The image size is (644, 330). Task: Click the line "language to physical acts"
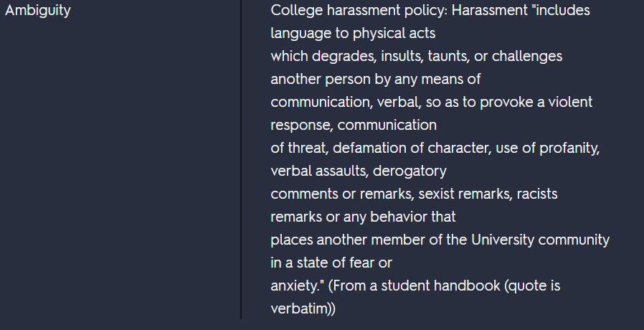point(353,33)
